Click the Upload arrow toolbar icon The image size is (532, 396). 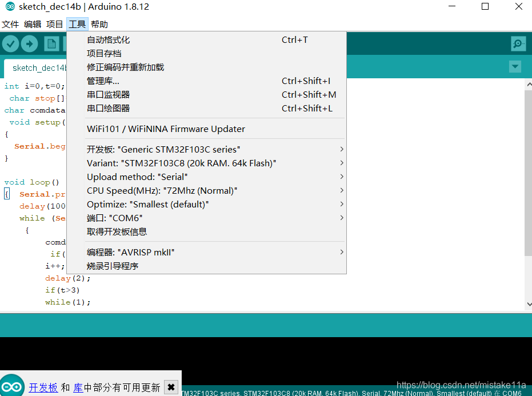(x=30, y=44)
